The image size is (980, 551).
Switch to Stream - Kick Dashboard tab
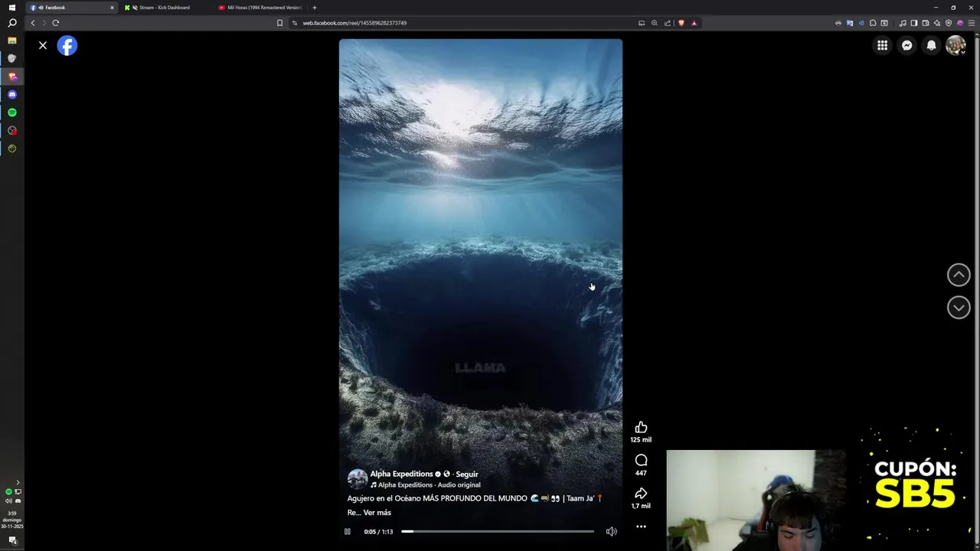(x=164, y=8)
